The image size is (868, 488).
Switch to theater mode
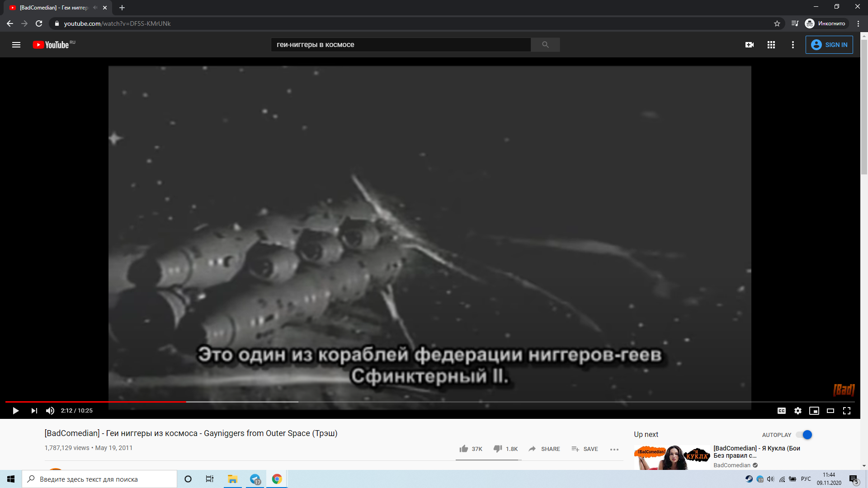point(830,411)
